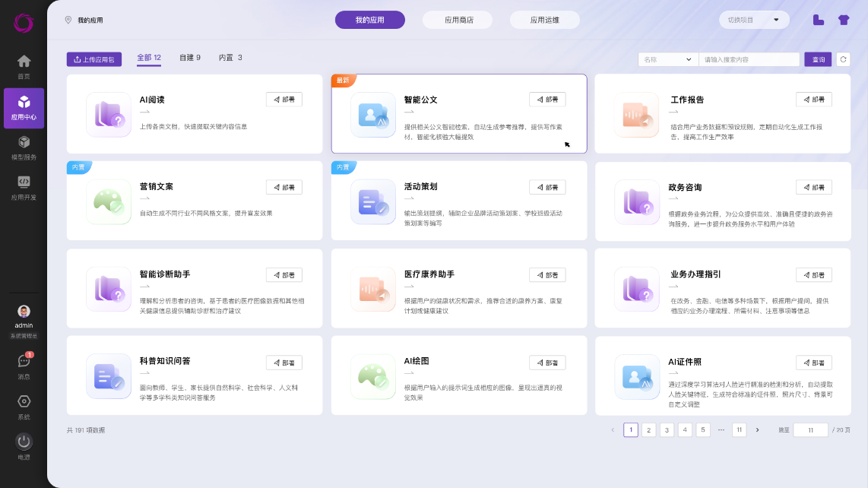Deploy 医疗康养助手 via 部署 button
The height and width of the screenshot is (488, 868).
click(547, 274)
